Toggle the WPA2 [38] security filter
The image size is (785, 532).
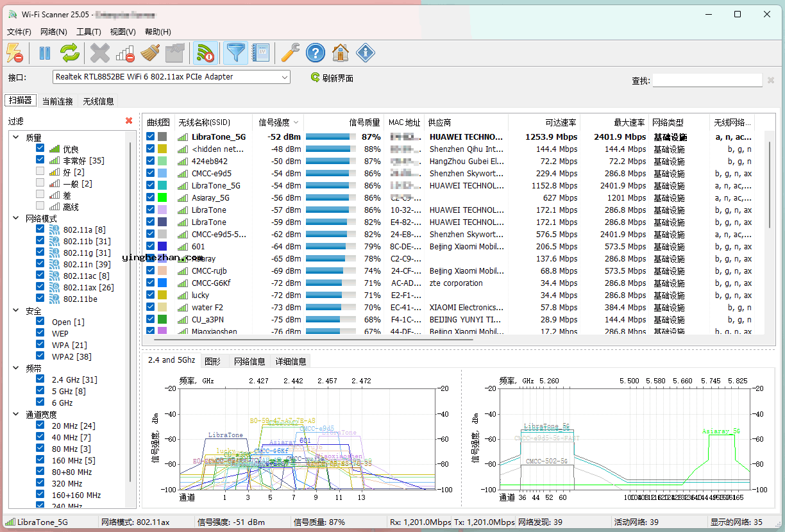[40, 356]
